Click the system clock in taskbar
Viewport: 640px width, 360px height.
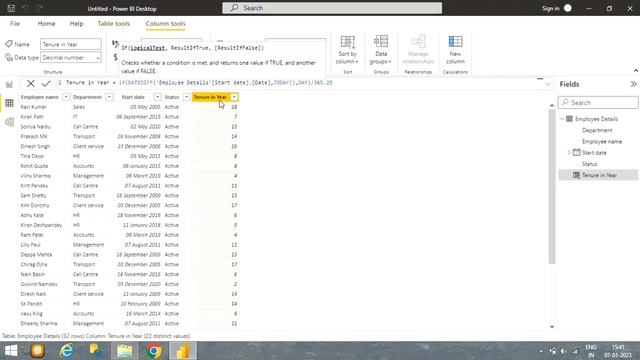(x=618, y=351)
